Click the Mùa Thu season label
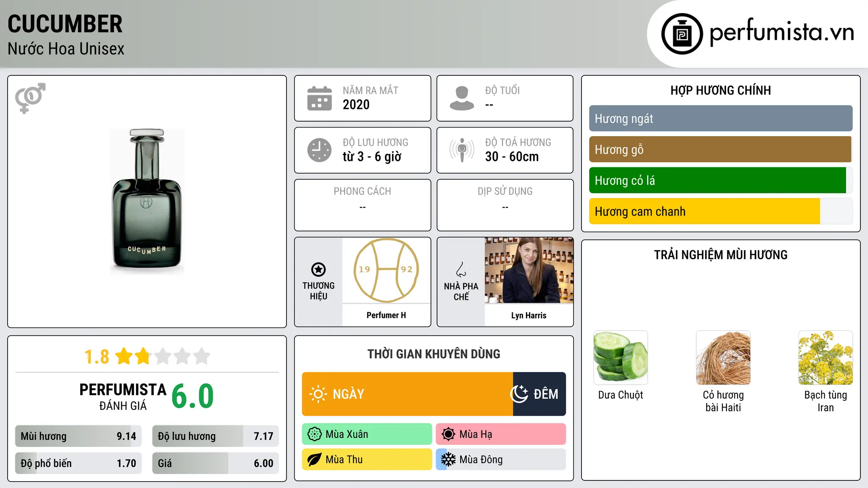Screen dimensions: 868x488 coord(344,460)
